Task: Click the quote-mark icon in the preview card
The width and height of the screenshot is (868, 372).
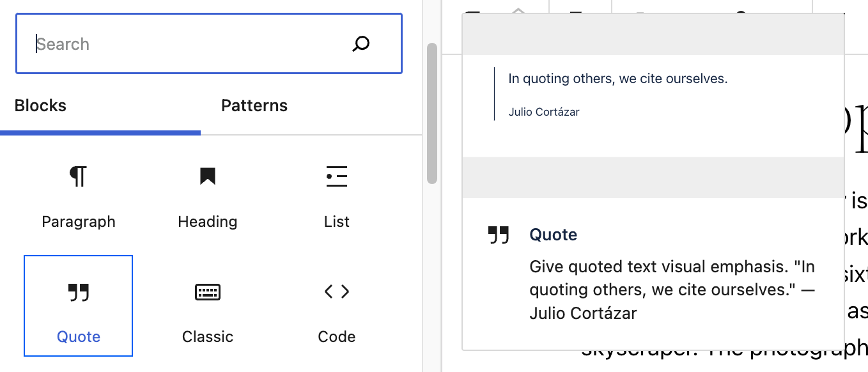Action: (499, 235)
